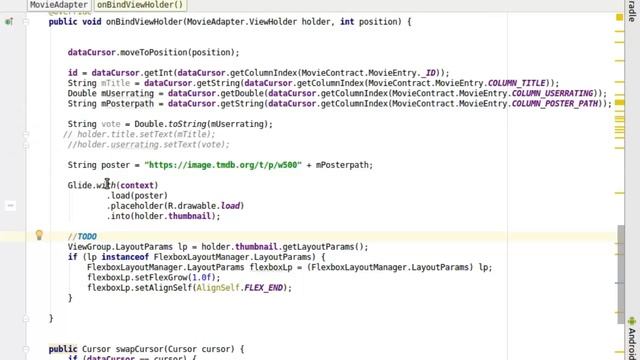Collapse the swapCursor method fold marker
The width and height of the screenshot is (640, 360).
tap(26, 349)
